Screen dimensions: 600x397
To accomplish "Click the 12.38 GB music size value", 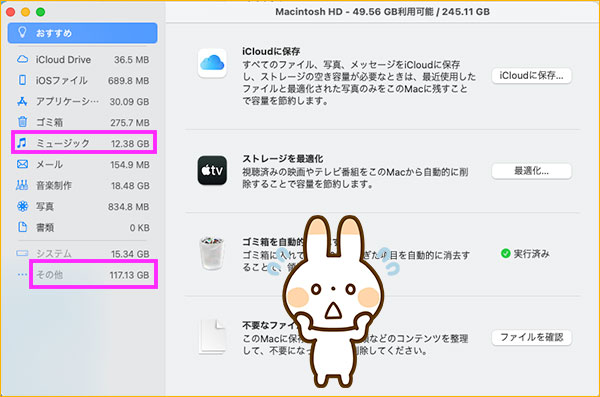I will (130, 144).
